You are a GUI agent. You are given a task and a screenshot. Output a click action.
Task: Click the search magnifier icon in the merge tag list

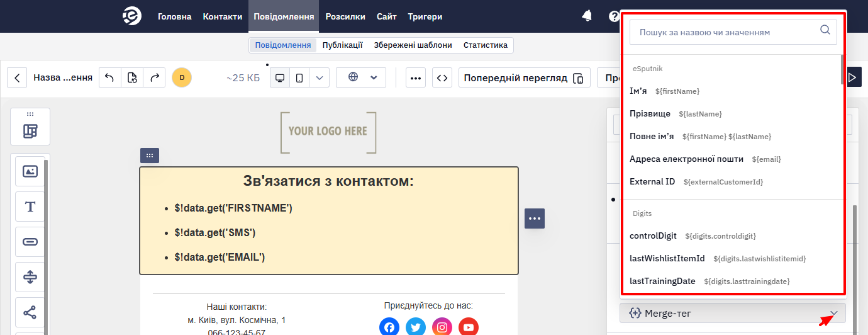point(825,30)
